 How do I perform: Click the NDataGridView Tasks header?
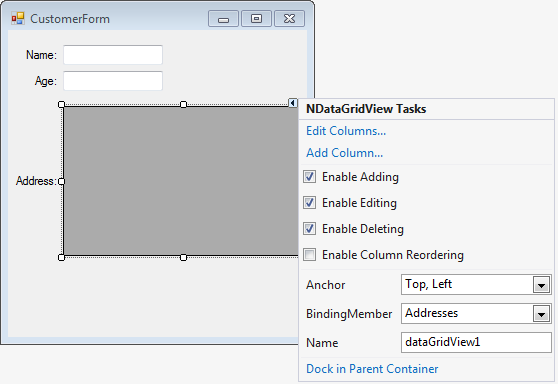click(x=366, y=109)
